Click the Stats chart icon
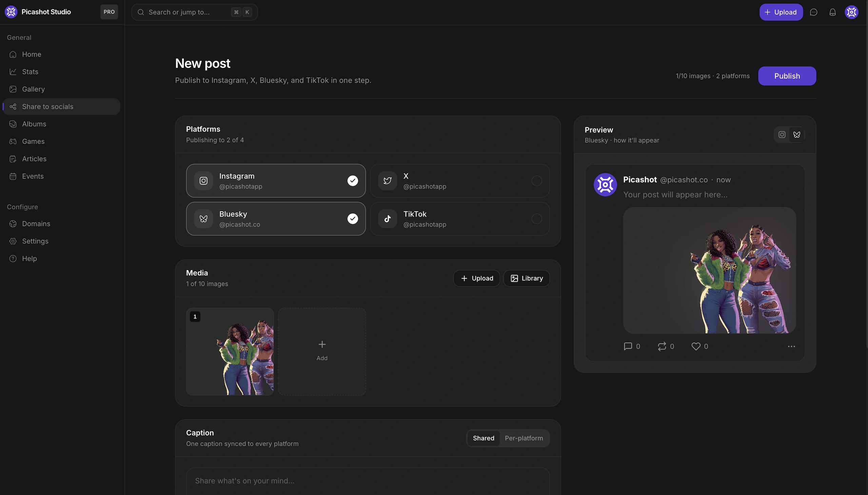Viewport: 868px width, 495px height. click(x=13, y=72)
